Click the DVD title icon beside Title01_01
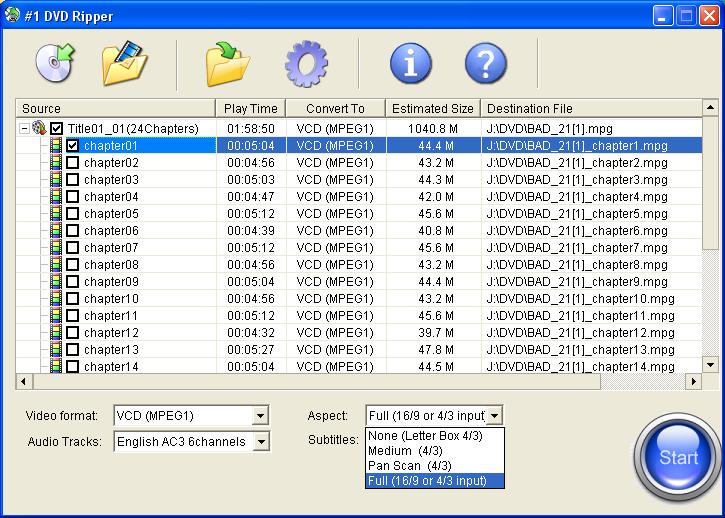The height and width of the screenshot is (518, 725). coord(39,128)
